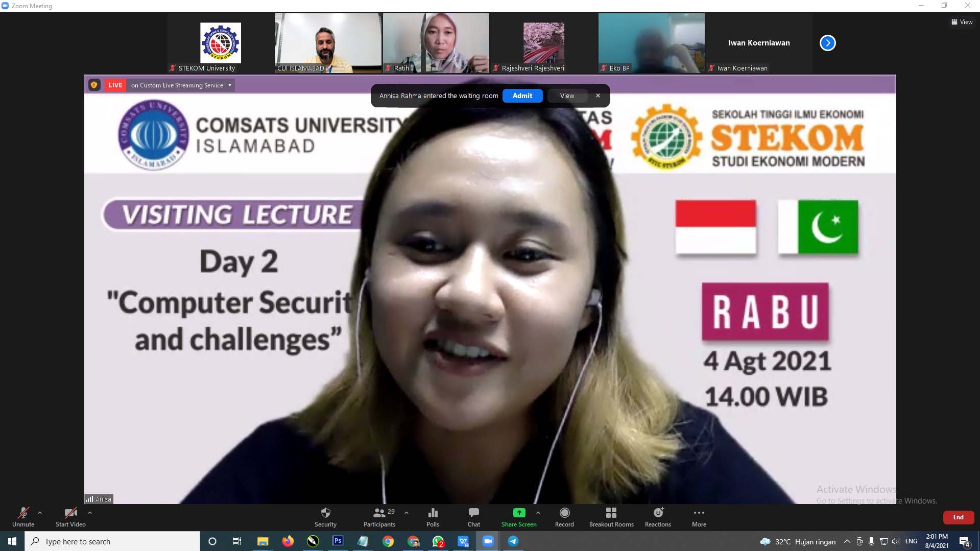Click the Meet Now camera tray icon
Image resolution: width=980 pixels, height=551 pixels.
pyautogui.click(x=859, y=541)
